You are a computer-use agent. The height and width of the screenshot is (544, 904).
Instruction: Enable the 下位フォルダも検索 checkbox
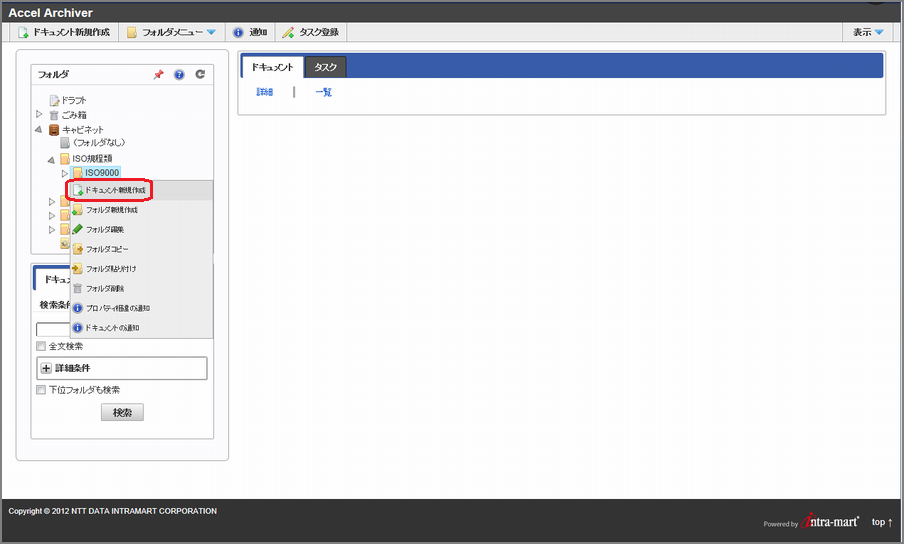pyautogui.click(x=41, y=390)
